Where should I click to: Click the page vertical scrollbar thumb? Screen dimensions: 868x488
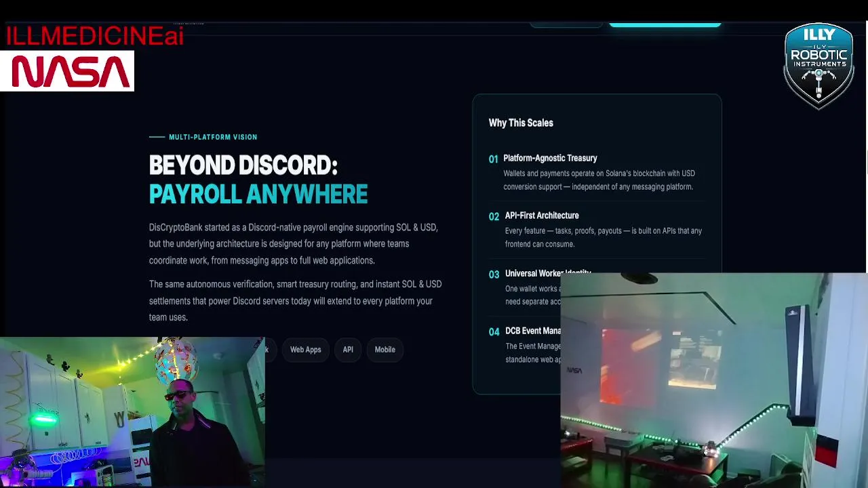tap(866, 163)
